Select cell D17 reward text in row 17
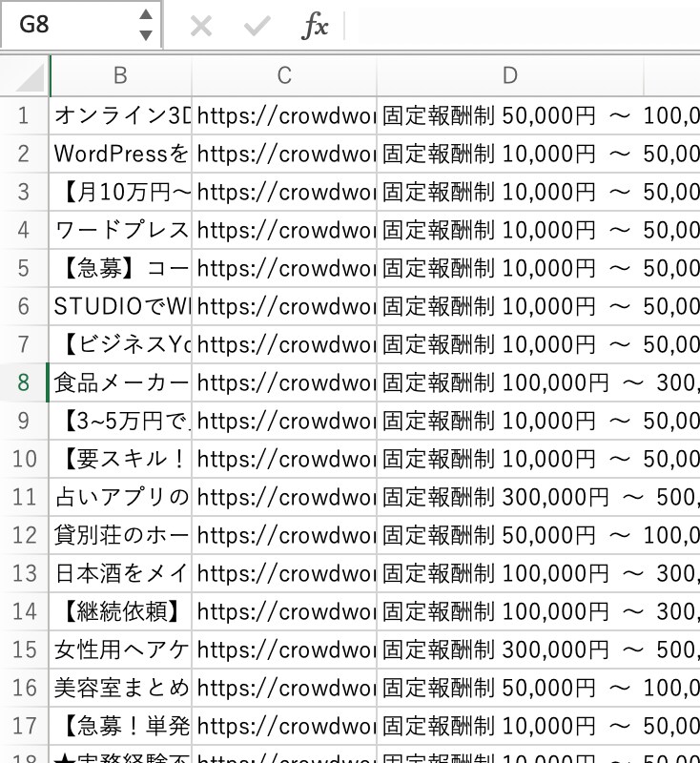700x763 pixels. pos(510,726)
